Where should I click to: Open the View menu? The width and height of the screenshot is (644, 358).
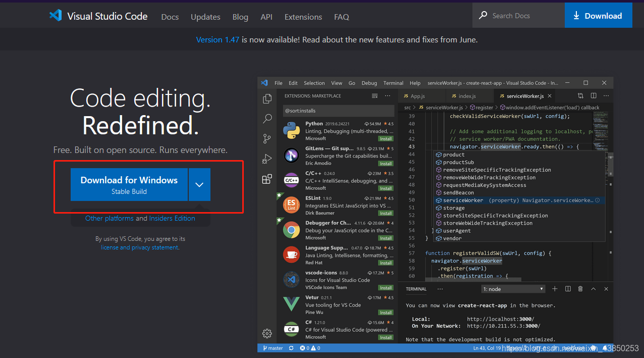337,83
